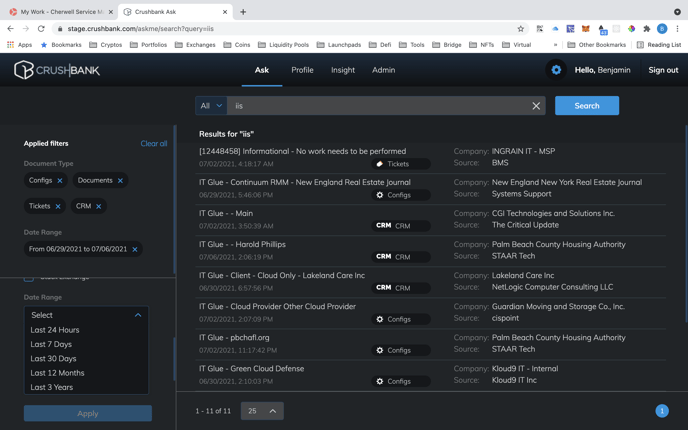Image resolution: width=688 pixels, height=430 pixels.
Task: Switch to the Admin tab
Action: pyautogui.click(x=383, y=70)
